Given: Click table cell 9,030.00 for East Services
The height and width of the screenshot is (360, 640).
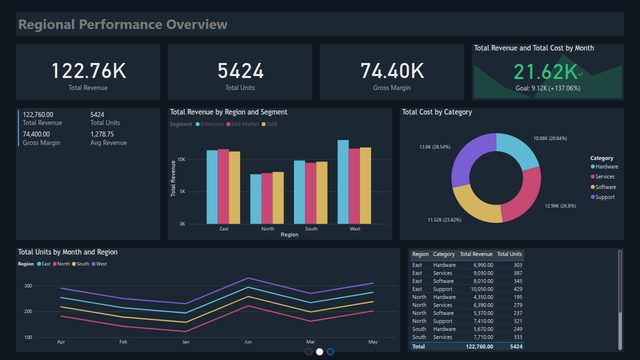Looking at the screenshot, I should [x=483, y=273].
